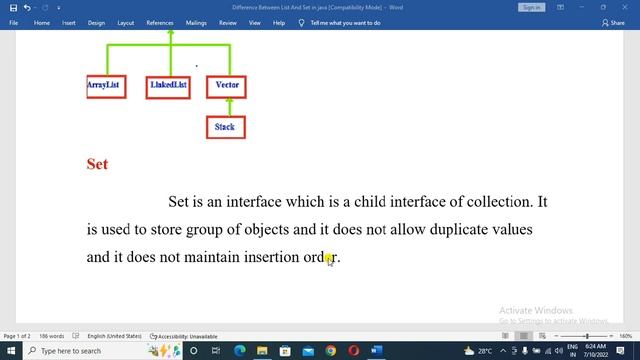Open the Review tab

click(x=228, y=23)
